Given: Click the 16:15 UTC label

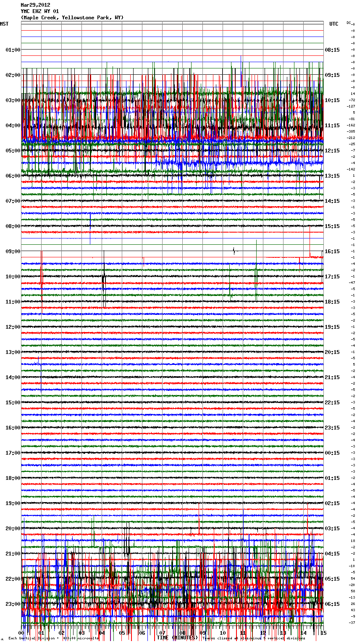Looking at the screenshot, I should coord(332,251).
